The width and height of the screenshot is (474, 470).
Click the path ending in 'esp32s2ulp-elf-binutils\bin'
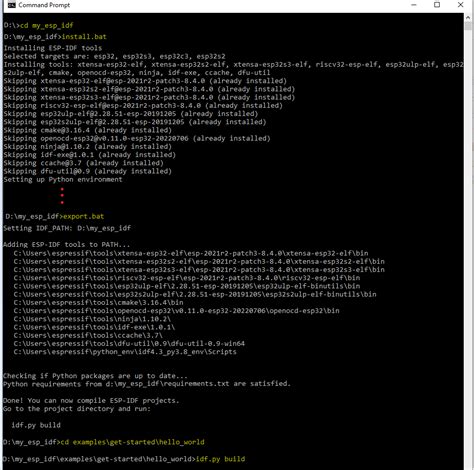coord(195,294)
